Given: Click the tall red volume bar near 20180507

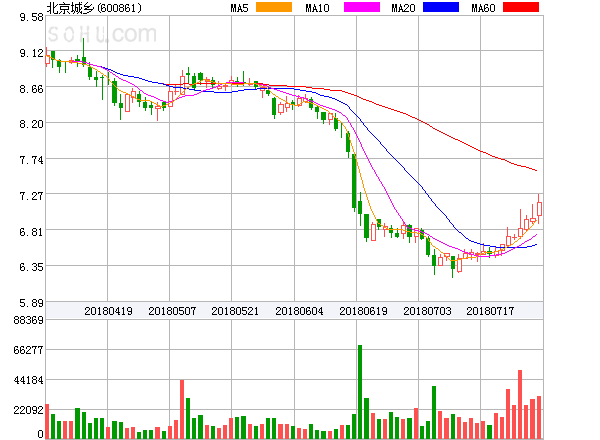Looking at the screenshot, I should click(182, 409).
